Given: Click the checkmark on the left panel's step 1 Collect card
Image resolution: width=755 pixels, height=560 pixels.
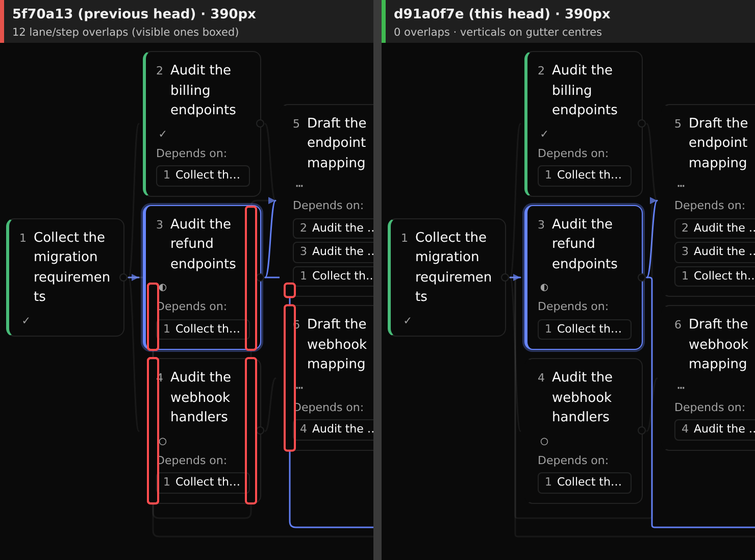Looking at the screenshot, I should [26, 321].
